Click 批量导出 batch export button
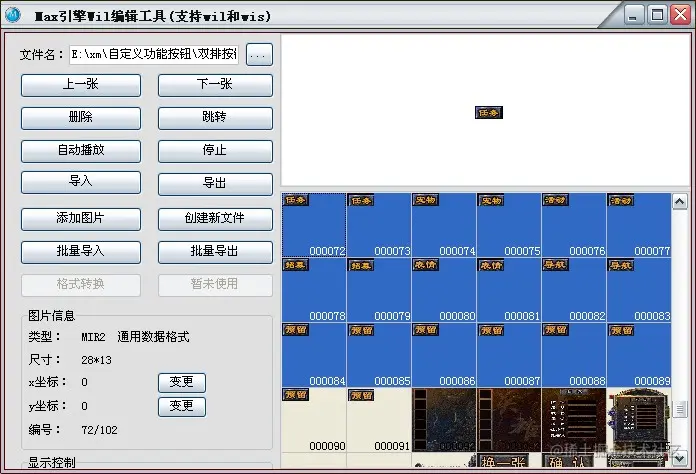Screen dimensions: 696x474 point(215,252)
